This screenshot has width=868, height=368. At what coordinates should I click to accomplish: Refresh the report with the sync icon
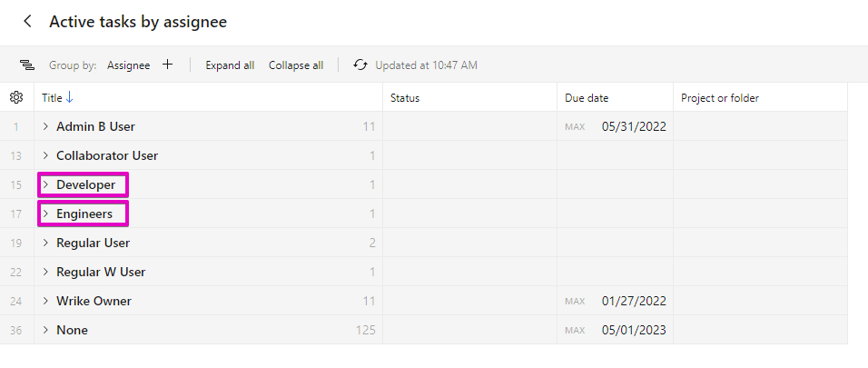coord(360,65)
